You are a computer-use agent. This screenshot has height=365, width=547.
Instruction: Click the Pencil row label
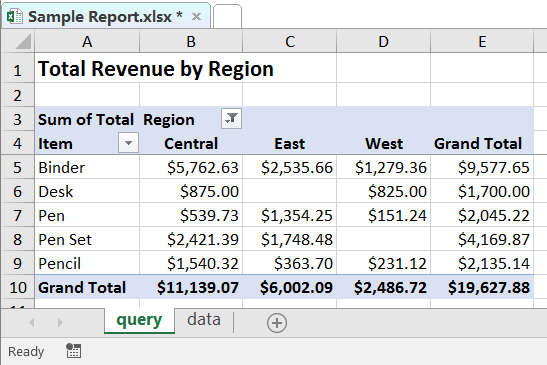(87, 263)
